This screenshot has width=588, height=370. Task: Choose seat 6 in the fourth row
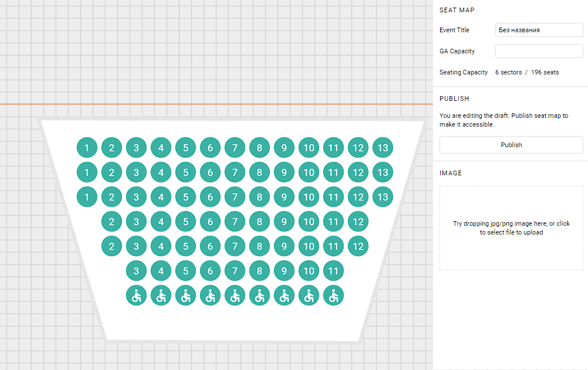[210, 222]
